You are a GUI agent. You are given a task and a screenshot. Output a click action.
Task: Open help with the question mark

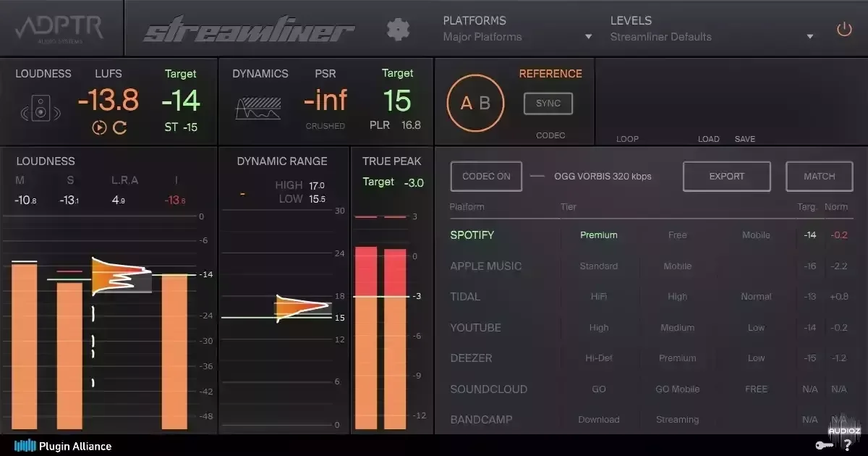pyautogui.click(x=847, y=445)
